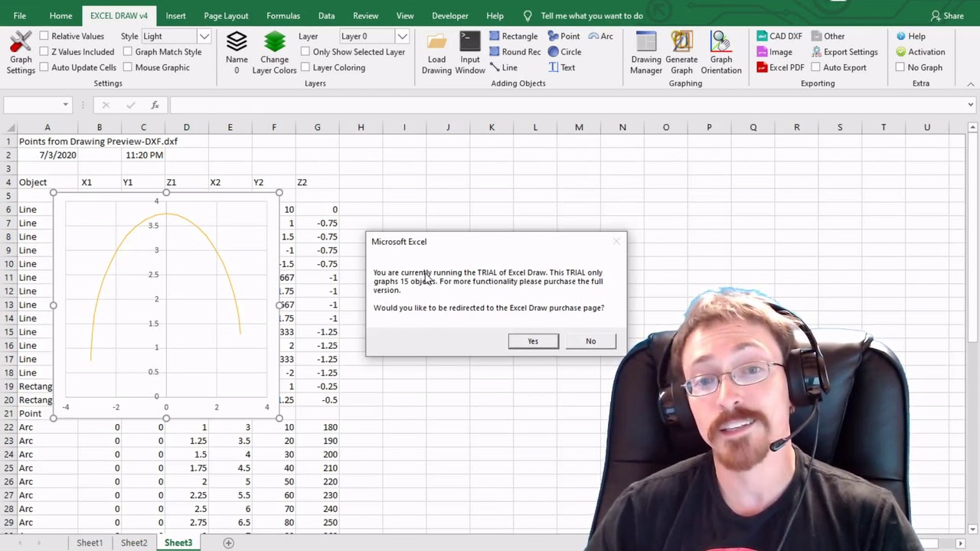Viewport: 980px width, 551px height.
Task: Open the Page Layout tab
Action: [226, 15]
